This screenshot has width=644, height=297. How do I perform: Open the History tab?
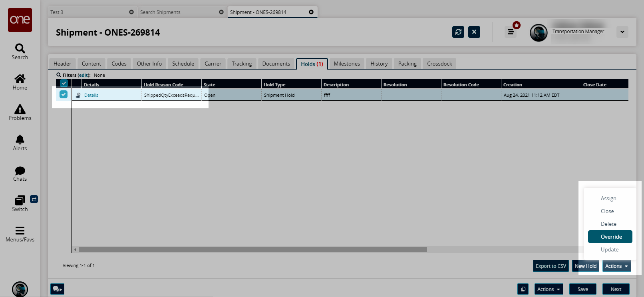click(x=379, y=64)
